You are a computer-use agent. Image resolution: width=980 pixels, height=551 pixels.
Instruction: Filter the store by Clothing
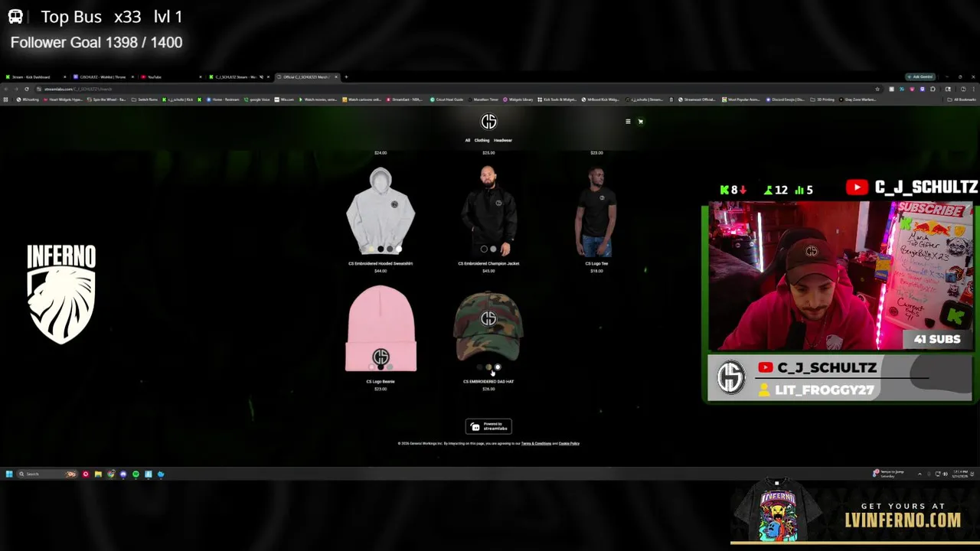point(482,140)
